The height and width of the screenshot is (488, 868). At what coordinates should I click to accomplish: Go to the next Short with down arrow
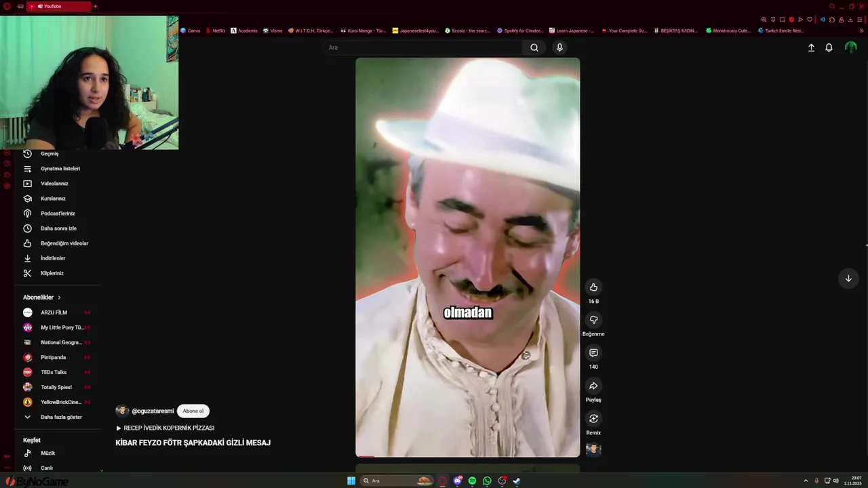coord(848,279)
